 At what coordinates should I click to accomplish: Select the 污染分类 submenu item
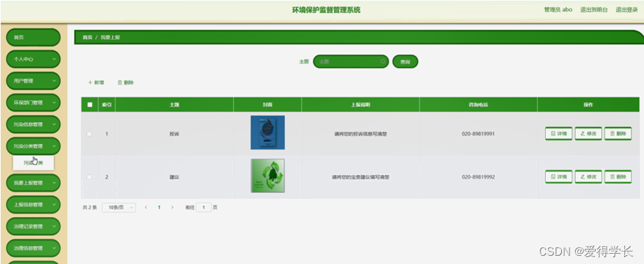click(x=33, y=163)
